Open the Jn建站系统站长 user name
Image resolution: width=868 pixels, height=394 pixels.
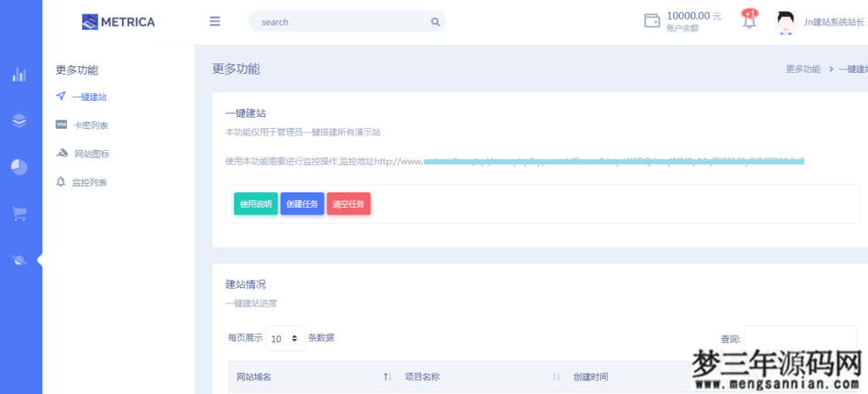click(x=834, y=22)
